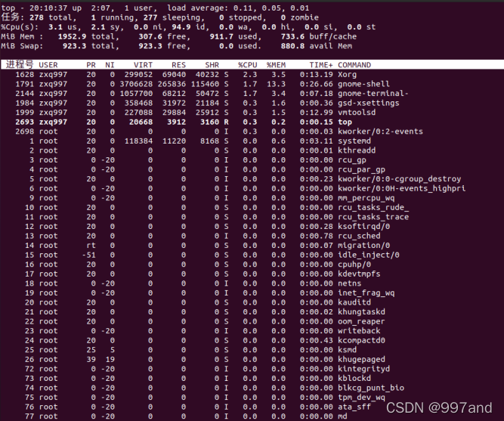504x421 pixels.
Task: Click the COMMAND column header
Action: click(354, 65)
